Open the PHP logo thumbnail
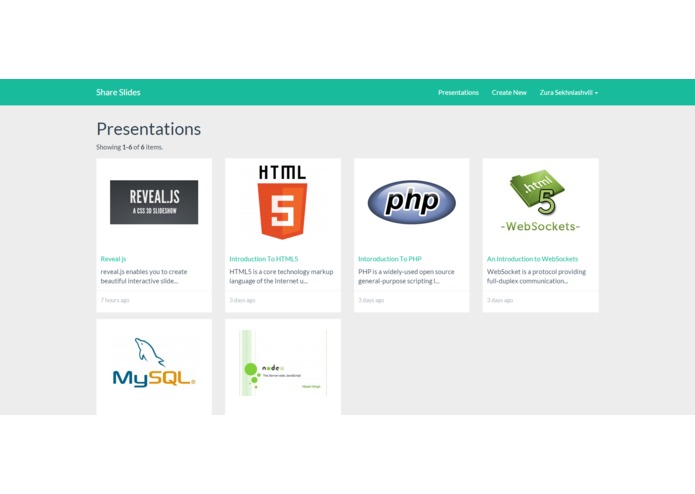695x494 pixels. (412, 202)
